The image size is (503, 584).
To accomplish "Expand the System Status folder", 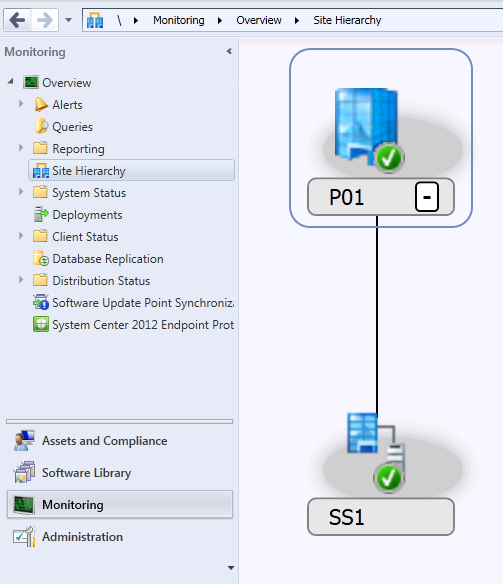I will tap(21, 192).
